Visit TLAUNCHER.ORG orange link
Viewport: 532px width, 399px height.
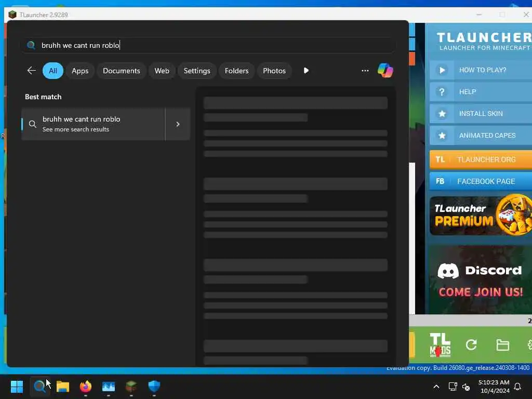tap(481, 159)
